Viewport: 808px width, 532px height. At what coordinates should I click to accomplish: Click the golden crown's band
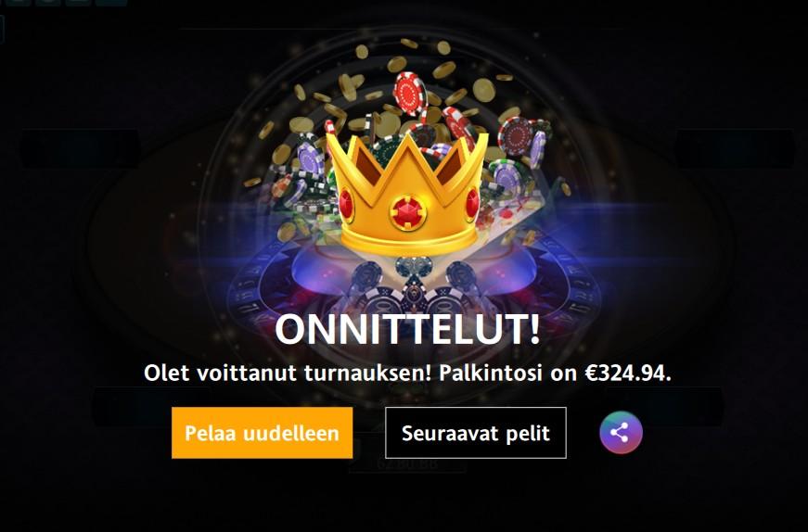[410, 241]
